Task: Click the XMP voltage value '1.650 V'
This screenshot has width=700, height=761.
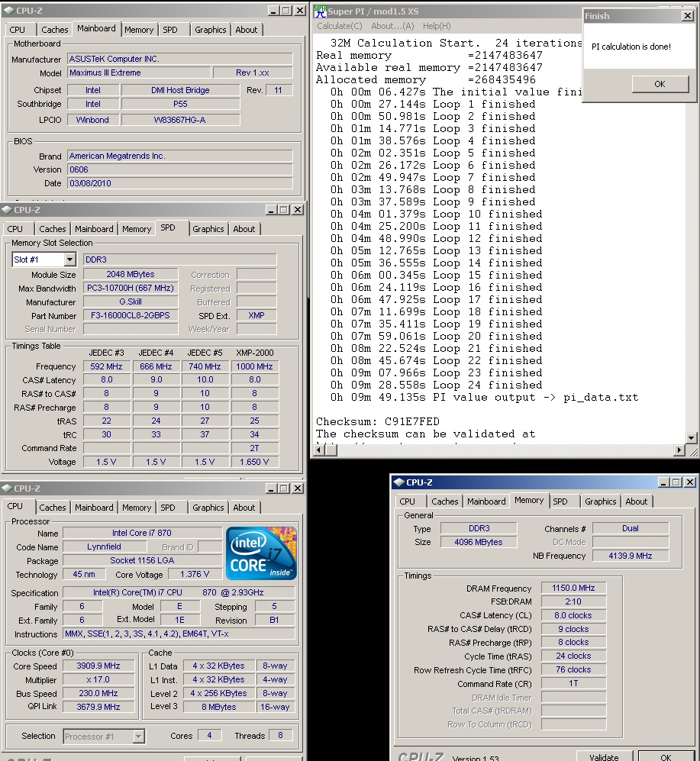Action: [x=254, y=462]
